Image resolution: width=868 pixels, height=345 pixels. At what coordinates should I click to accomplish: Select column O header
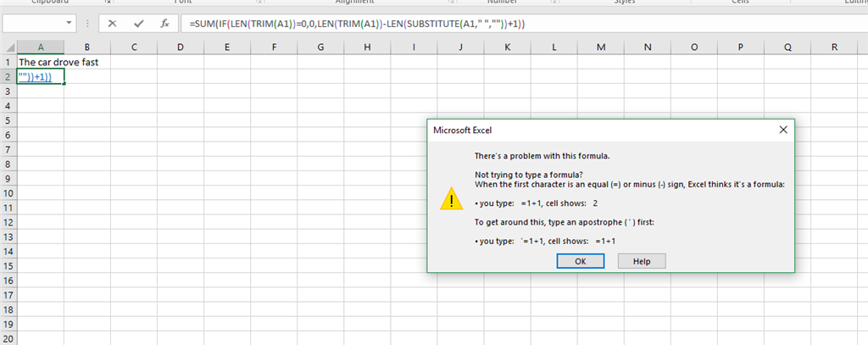click(x=694, y=47)
